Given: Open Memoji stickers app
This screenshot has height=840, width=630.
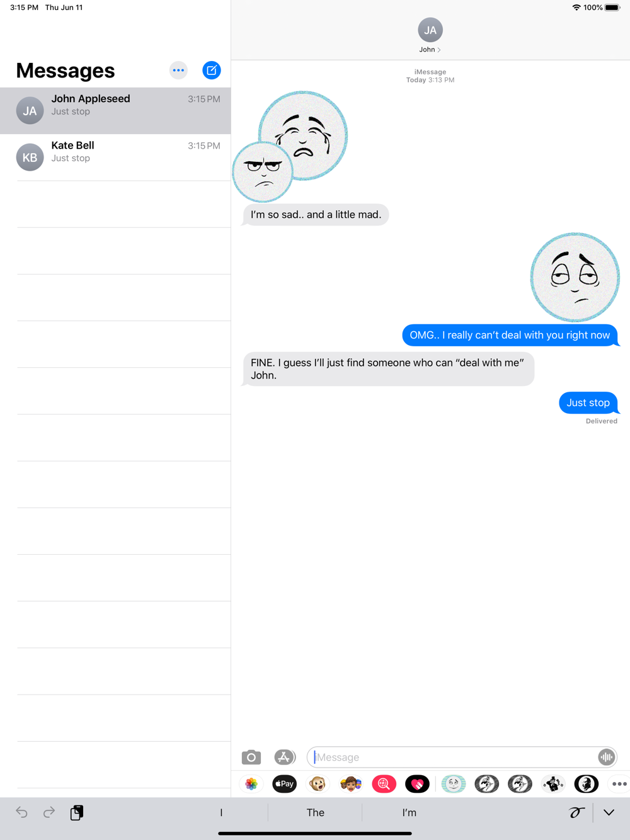Looking at the screenshot, I should click(351, 784).
